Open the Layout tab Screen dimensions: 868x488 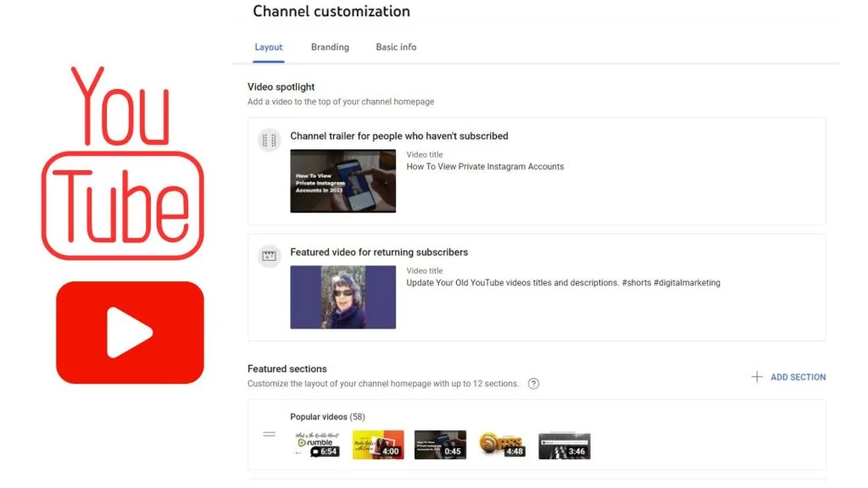coord(268,47)
